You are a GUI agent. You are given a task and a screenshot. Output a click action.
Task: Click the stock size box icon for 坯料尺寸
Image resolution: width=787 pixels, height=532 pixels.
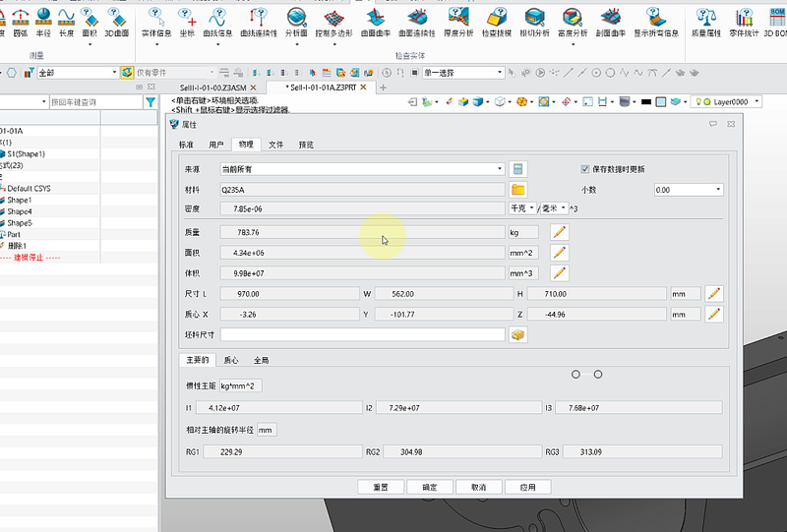pos(518,334)
